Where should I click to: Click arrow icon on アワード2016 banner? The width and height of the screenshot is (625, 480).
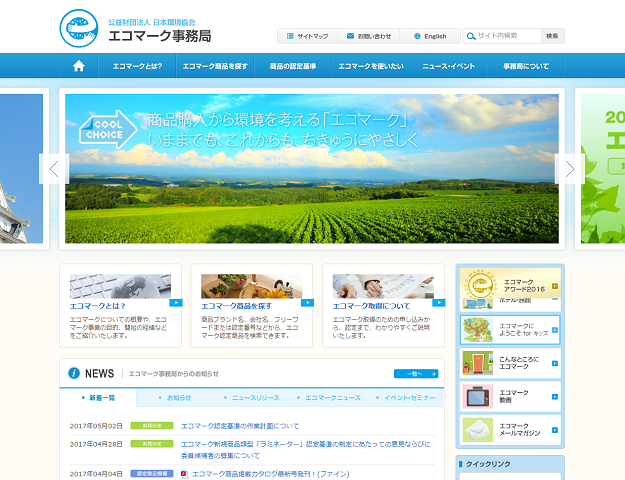coord(554,286)
